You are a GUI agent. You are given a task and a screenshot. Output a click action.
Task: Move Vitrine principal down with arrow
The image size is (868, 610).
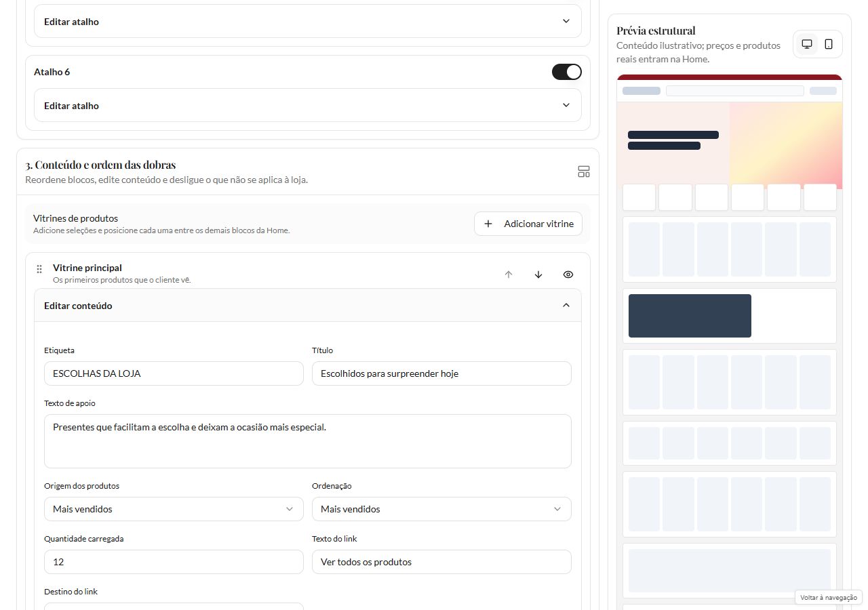538,274
